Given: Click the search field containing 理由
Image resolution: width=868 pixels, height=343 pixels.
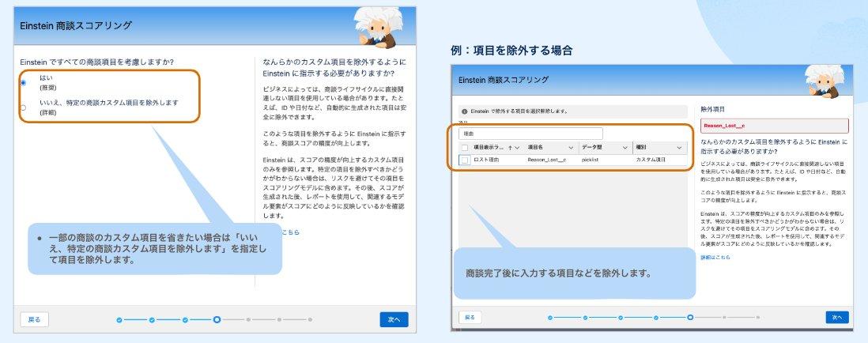Looking at the screenshot, I should 530,134.
